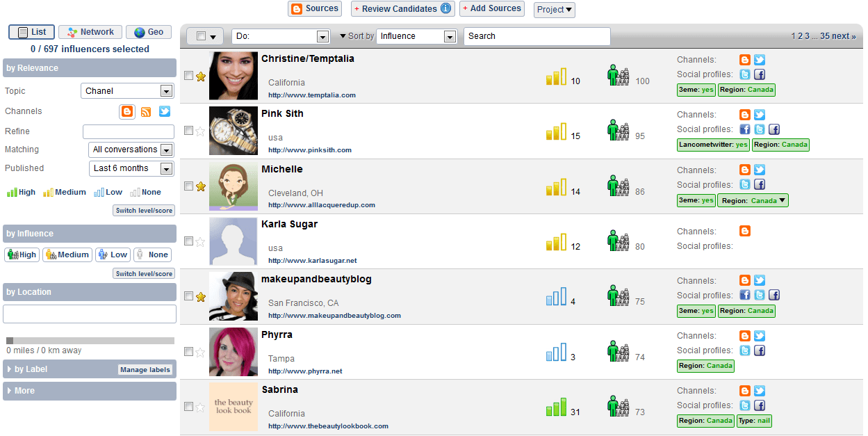The width and height of the screenshot is (868, 436).
Task: Open the Matching dropdown
Action: pyautogui.click(x=131, y=150)
